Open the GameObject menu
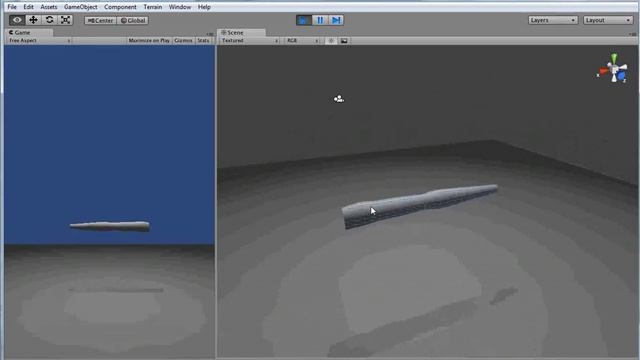The height and width of the screenshot is (360, 640). [x=80, y=7]
